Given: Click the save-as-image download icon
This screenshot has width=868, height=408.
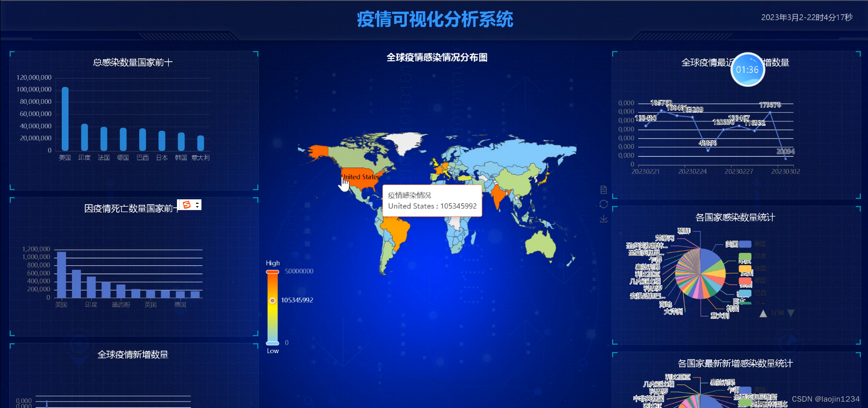Looking at the screenshot, I should click(x=603, y=218).
